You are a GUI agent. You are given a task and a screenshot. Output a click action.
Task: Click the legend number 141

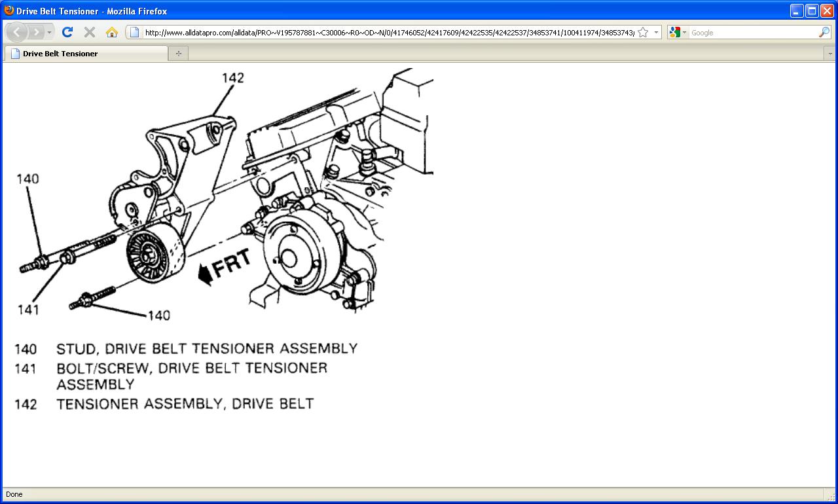click(x=26, y=368)
